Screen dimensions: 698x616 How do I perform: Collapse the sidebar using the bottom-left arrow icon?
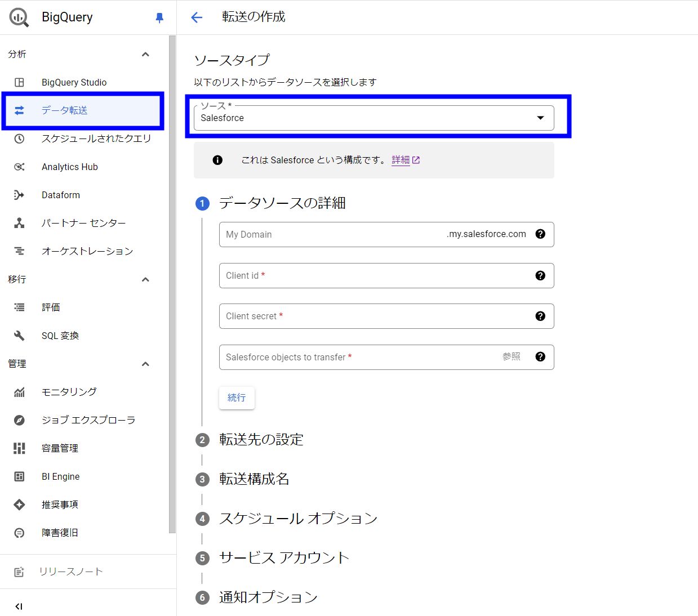click(x=19, y=606)
